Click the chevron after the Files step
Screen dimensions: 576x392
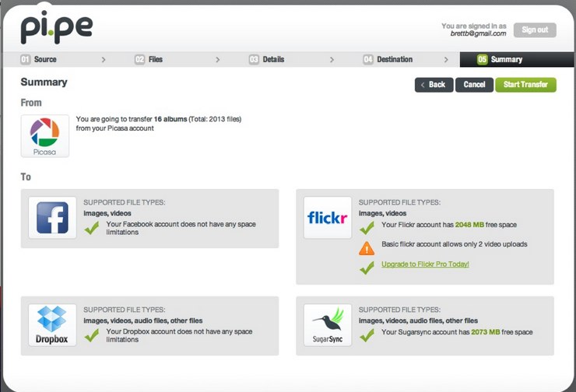point(218,59)
